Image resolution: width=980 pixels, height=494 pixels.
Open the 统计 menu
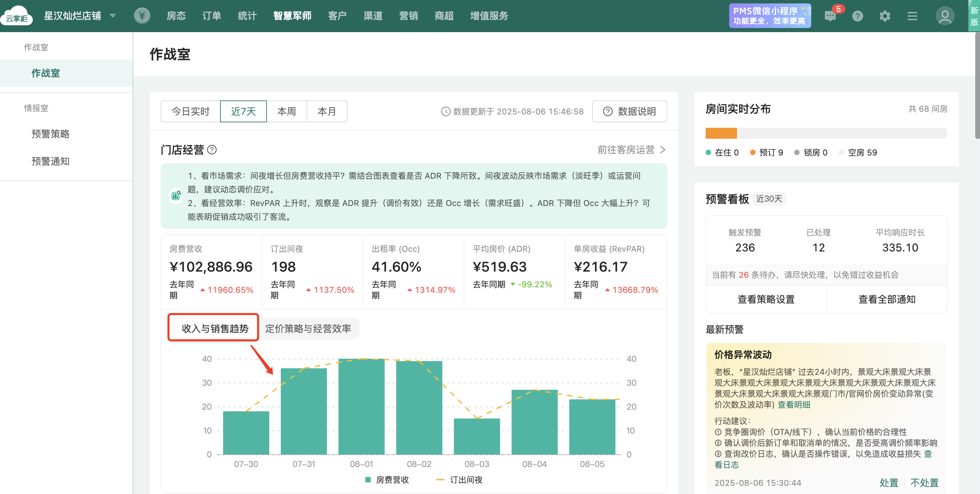(x=247, y=16)
